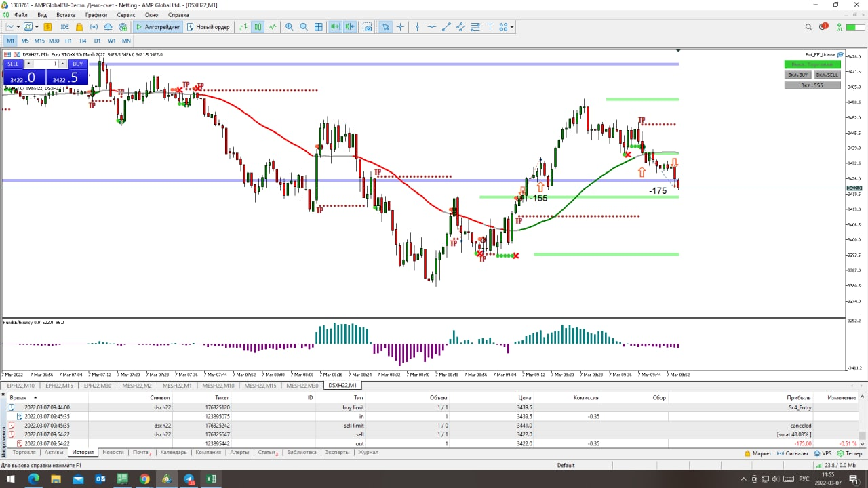Select the H1 timeframe
This screenshot has width=868, height=488.
tap(68, 41)
